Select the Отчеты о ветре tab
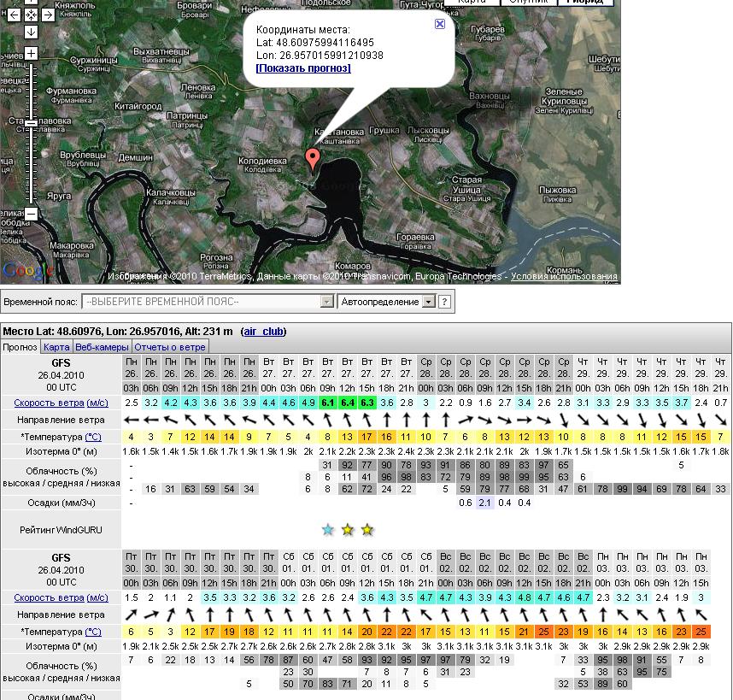This screenshot has width=733, height=700. tap(170, 347)
